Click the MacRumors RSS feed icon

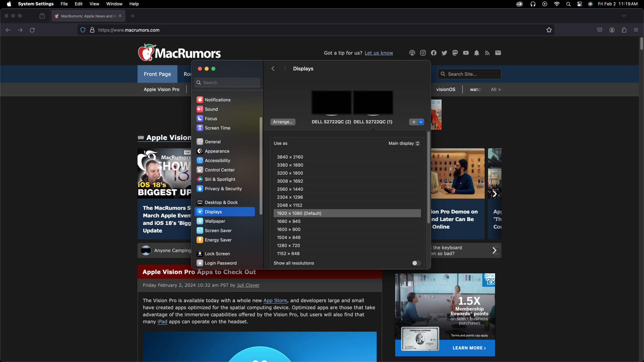(487, 53)
